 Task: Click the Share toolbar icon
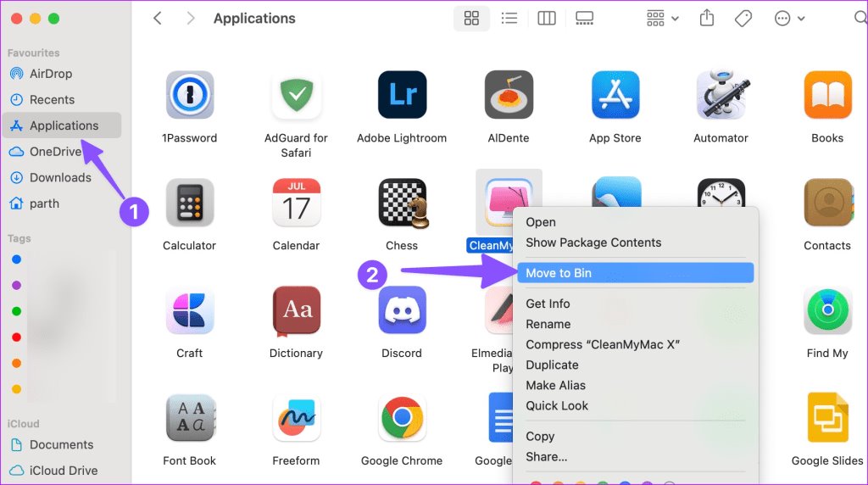point(706,19)
